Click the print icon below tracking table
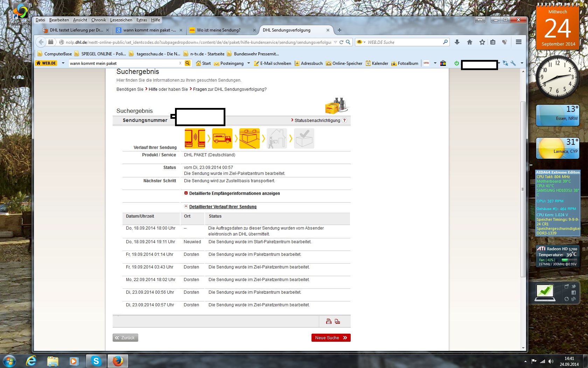 [329, 321]
